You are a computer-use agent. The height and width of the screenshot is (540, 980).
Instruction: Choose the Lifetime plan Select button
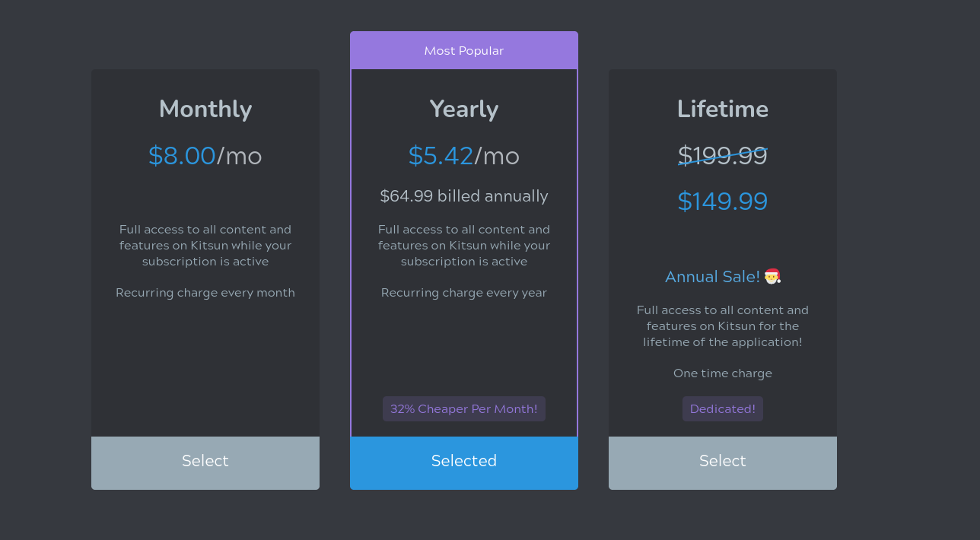click(x=723, y=462)
